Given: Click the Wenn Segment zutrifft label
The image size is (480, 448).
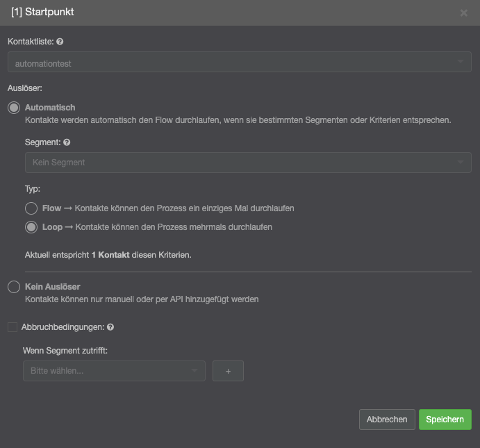Looking at the screenshot, I should [x=65, y=350].
